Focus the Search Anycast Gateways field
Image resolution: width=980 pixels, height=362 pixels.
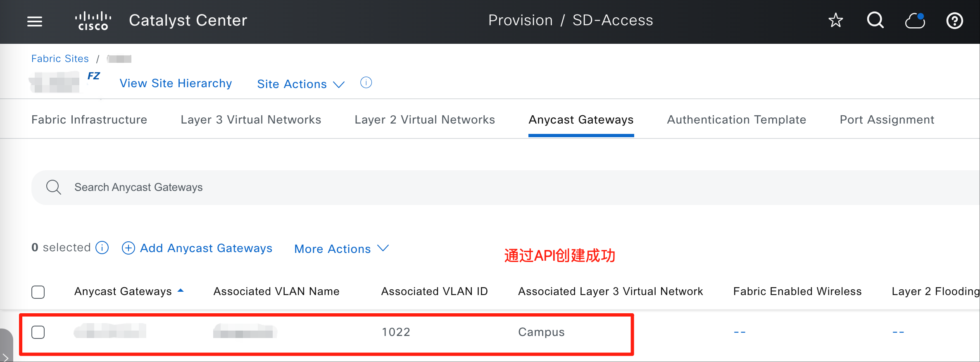[506, 187]
